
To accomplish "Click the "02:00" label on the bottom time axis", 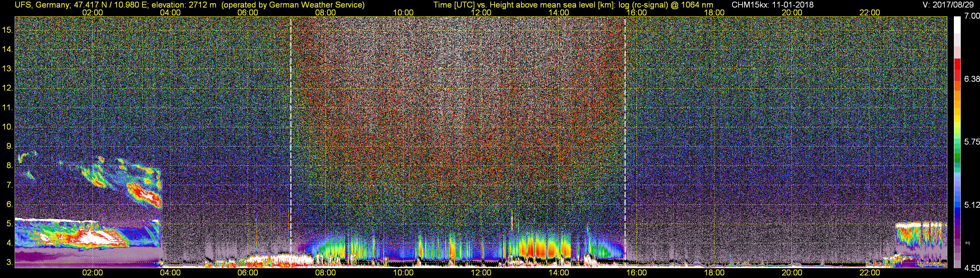I will pyautogui.click(x=92, y=273).
